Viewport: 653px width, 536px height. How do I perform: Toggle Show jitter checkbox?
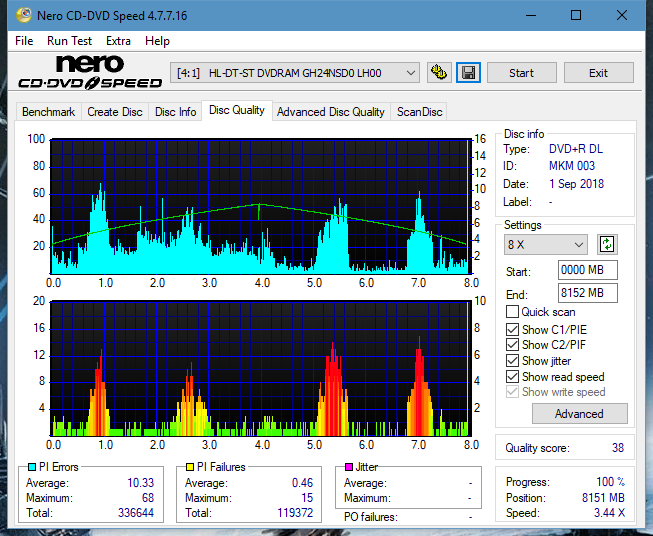coord(512,360)
